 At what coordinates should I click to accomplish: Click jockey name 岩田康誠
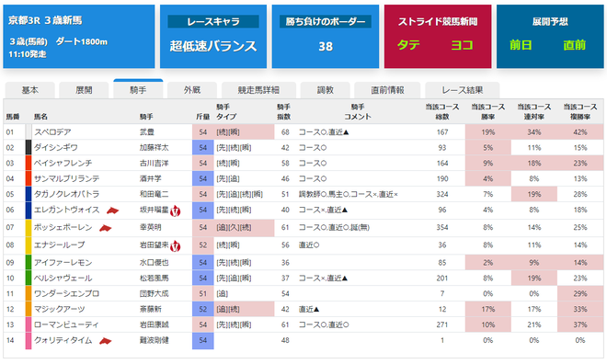coord(155,324)
